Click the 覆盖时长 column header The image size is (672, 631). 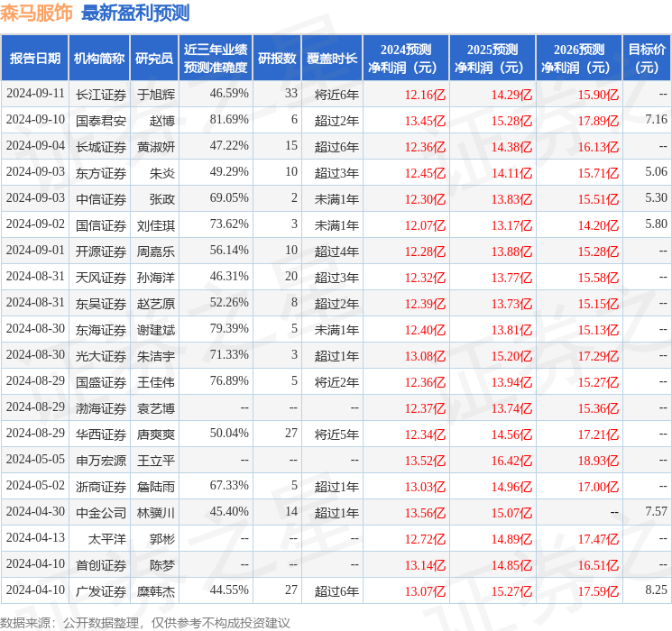coord(332,59)
